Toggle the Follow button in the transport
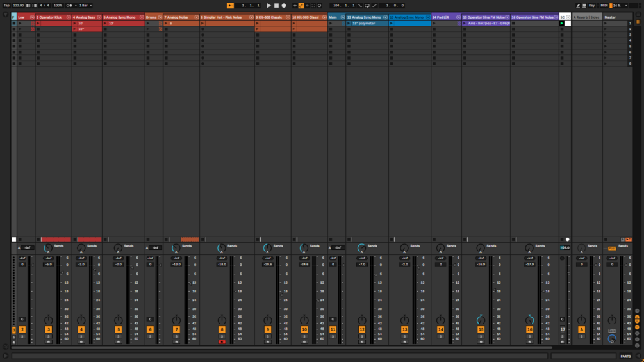Image resolution: width=644 pixels, height=362 pixels. pyautogui.click(x=230, y=6)
